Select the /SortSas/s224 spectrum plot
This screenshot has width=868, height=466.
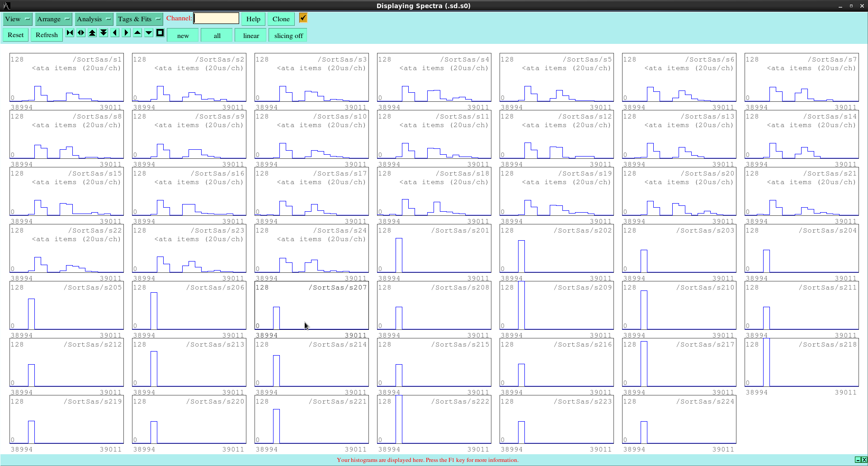679,419
